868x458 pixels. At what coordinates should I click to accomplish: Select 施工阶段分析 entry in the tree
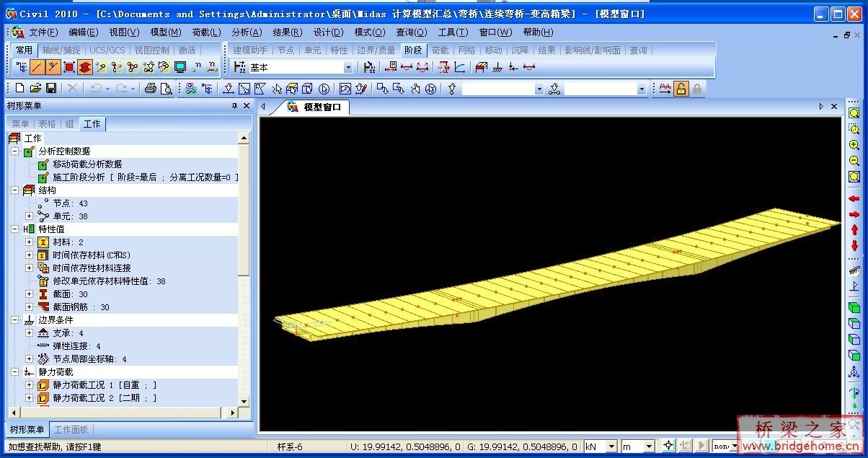click(144, 177)
